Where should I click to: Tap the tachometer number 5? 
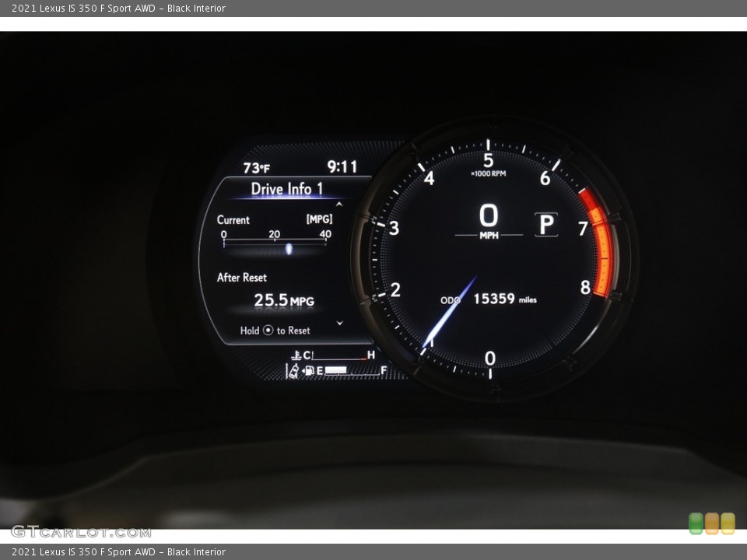tap(489, 160)
